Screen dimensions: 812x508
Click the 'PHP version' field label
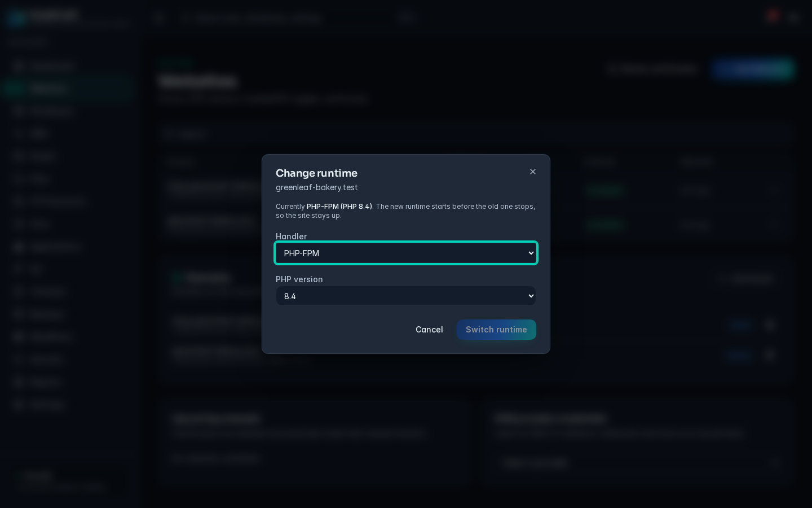pyautogui.click(x=299, y=279)
